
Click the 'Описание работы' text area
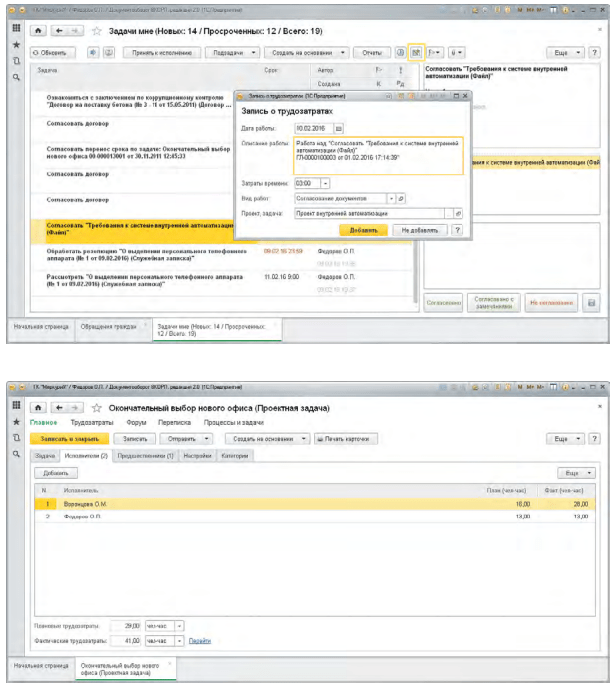pyautogui.click(x=379, y=156)
